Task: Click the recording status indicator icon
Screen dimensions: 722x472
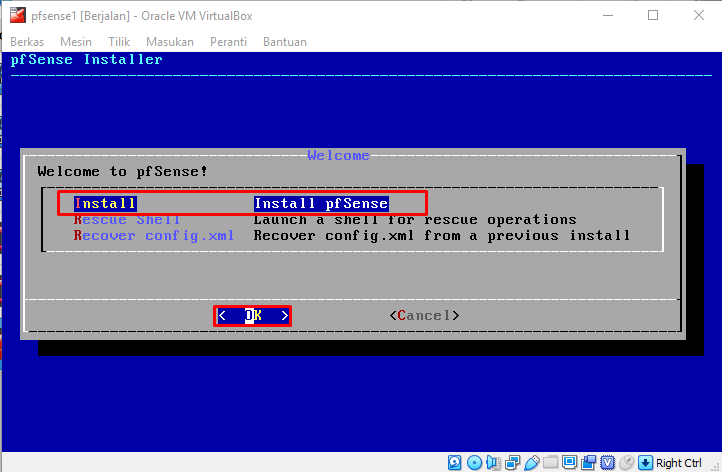Action: (x=588, y=462)
